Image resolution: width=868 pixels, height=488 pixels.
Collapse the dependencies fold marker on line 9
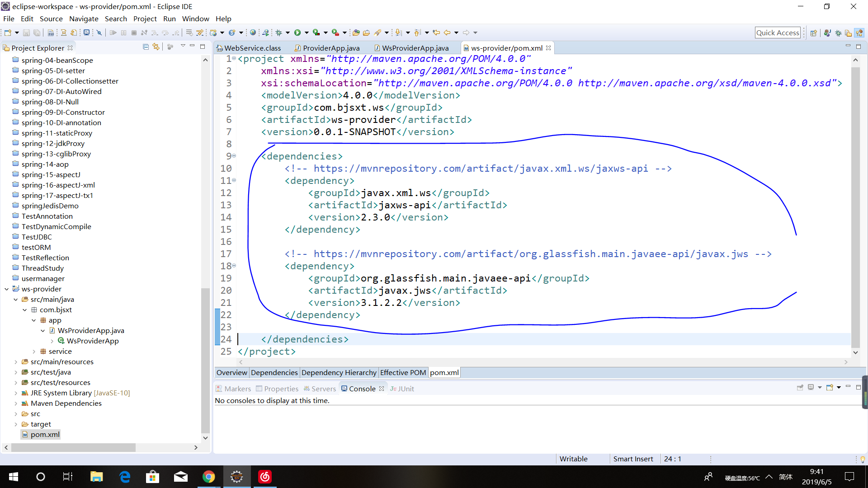click(x=234, y=156)
